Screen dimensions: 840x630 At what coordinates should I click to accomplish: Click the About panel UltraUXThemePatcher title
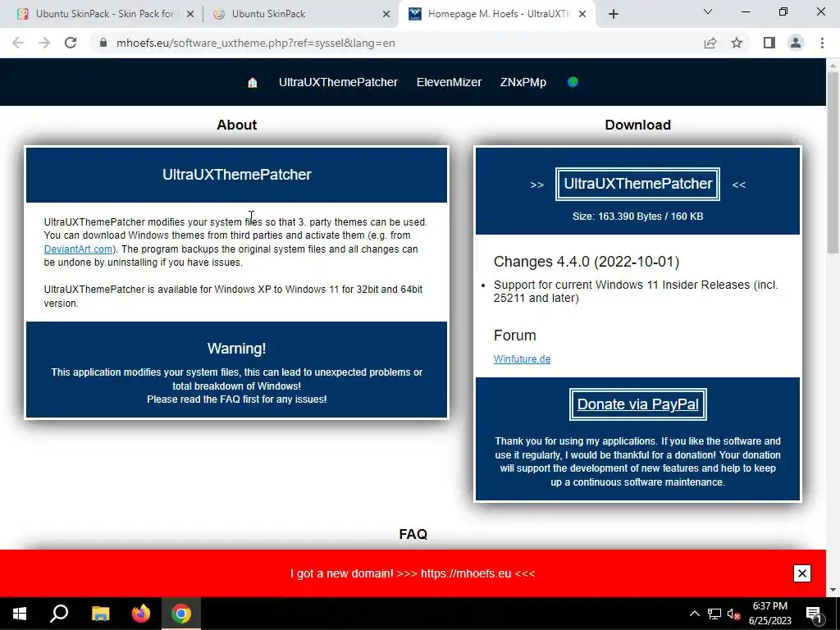point(237,175)
